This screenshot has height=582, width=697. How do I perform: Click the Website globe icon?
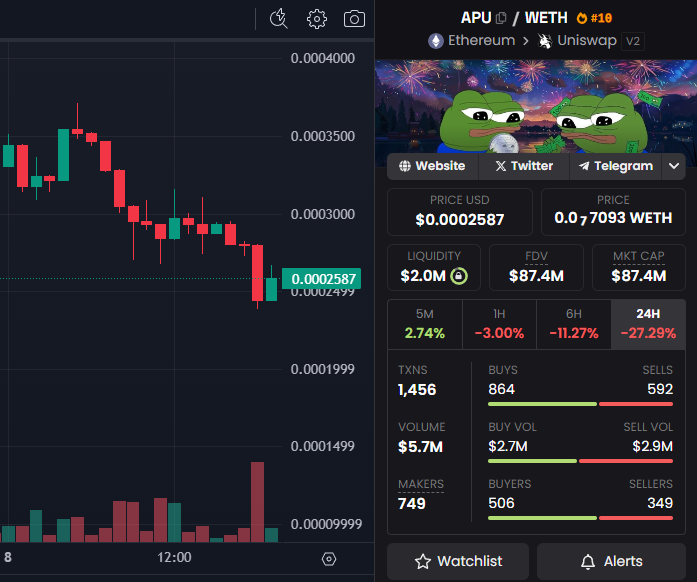coord(405,166)
